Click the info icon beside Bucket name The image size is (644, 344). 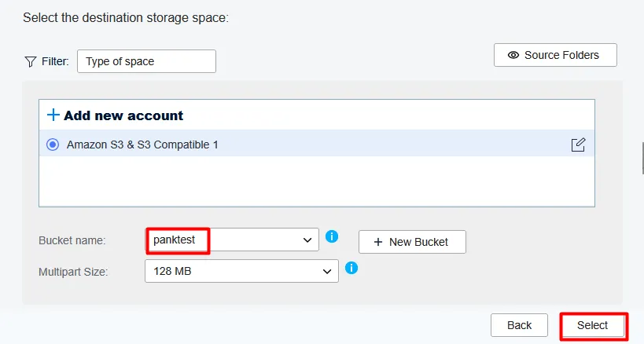pos(332,236)
